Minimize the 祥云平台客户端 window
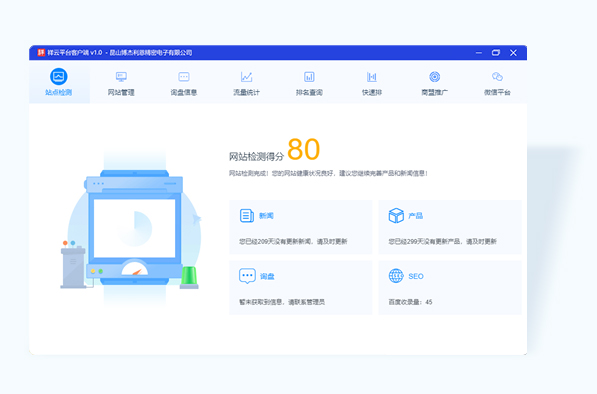The image size is (597, 394). [x=479, y=53]
